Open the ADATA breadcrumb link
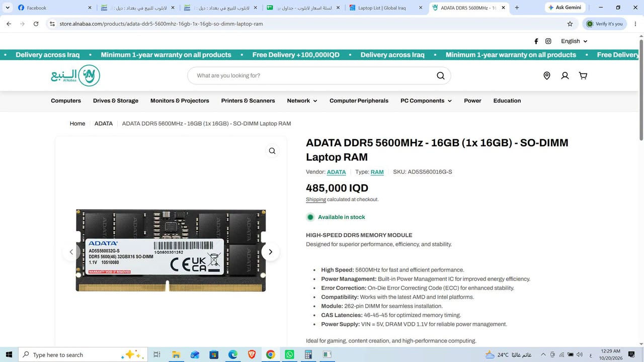Viewport: 644px width, 362px height. (104, 124)
